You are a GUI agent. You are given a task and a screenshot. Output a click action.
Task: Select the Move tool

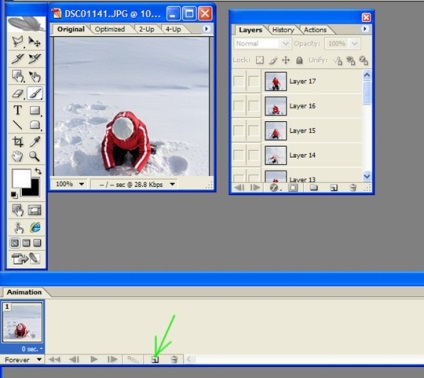point(35,42)
